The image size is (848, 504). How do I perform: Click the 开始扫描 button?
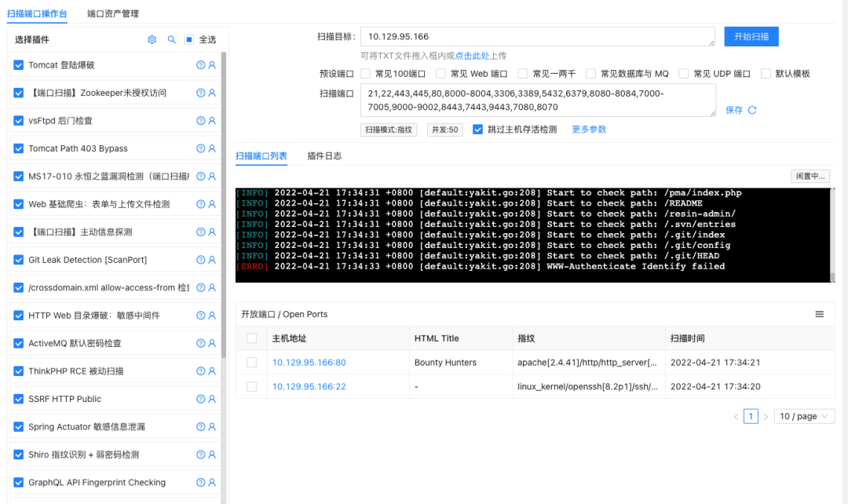tap(751, 36)
